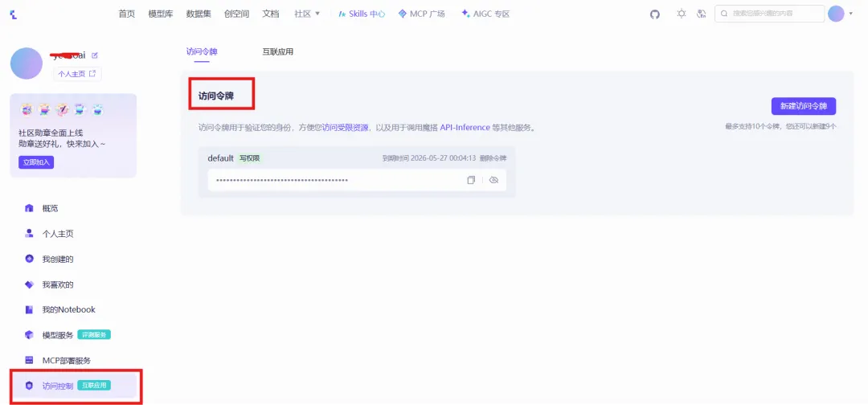Click the MCP部署服务 server icon
Viewport: 868px width, 405px height.
pos(30,360)
